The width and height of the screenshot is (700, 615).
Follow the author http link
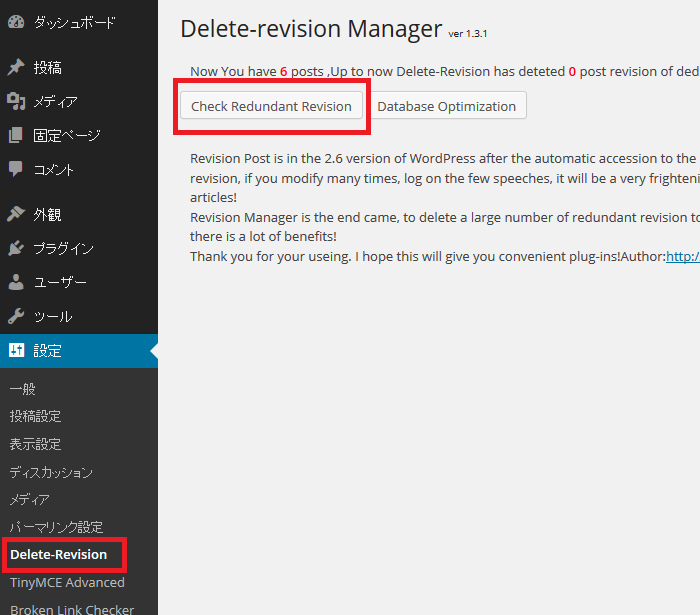coord(683,256)
